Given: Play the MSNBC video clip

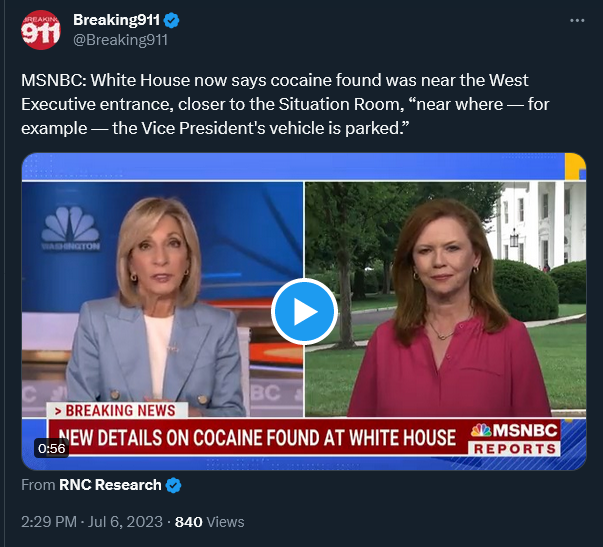Looking at the screenshot, I should point(304,311).
